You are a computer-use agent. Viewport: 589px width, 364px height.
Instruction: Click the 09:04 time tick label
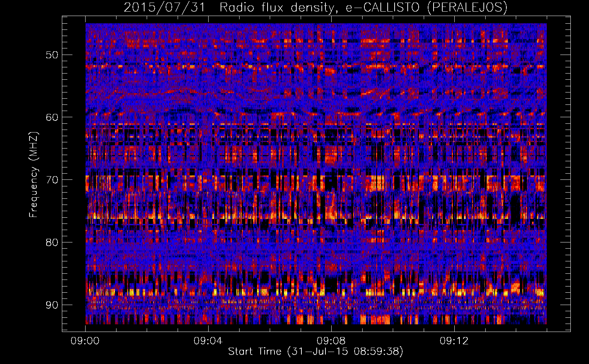pyautogui.click(x=208, y=341)
